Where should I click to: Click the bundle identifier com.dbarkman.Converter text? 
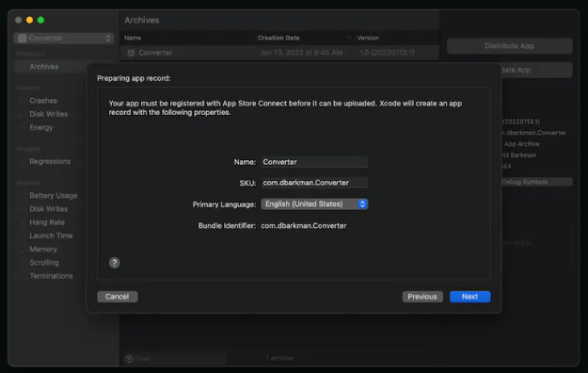[x=304, y=226]
